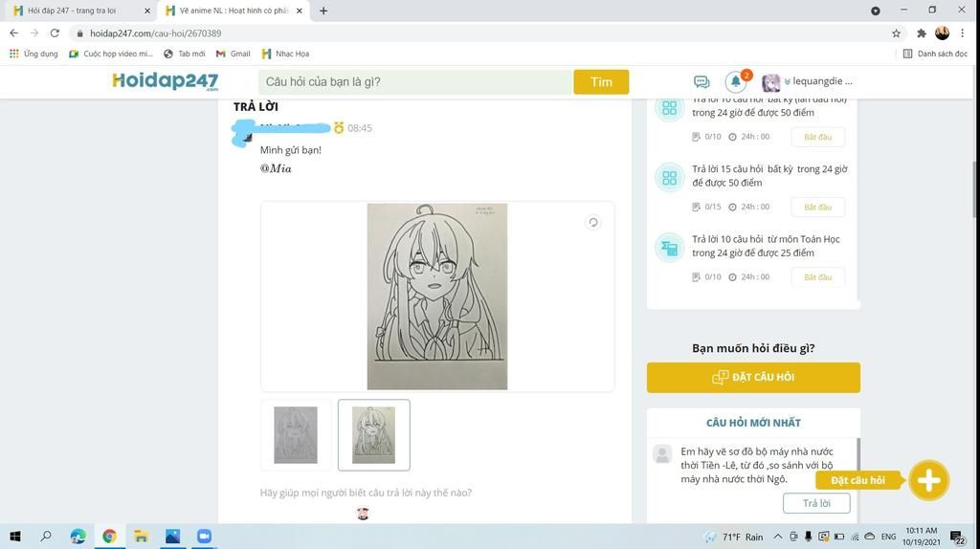Viewport: 980px width, 549px height.
Task: Select the first faded drawing thumbnail
Action: 296,434
